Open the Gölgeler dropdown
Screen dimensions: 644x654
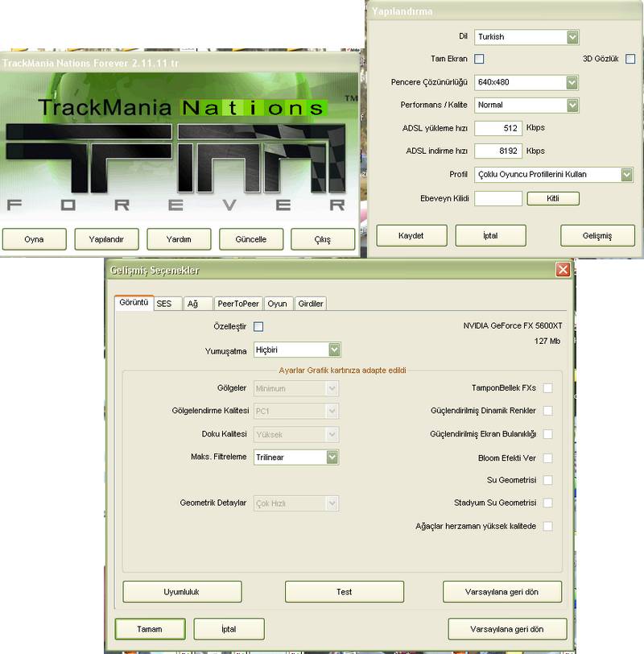pos(296,388)
